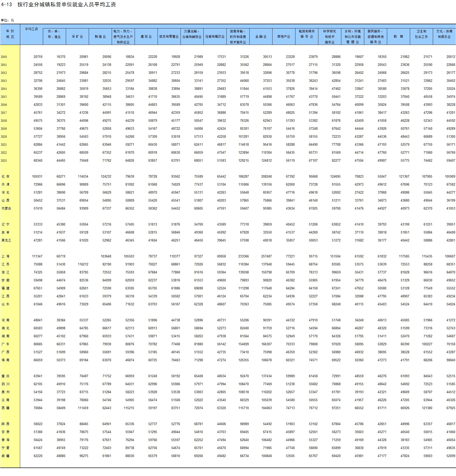Click the 住宿和餐饮业 column header
The width and height of the screenshot is (456, 476).
[215, 37]
